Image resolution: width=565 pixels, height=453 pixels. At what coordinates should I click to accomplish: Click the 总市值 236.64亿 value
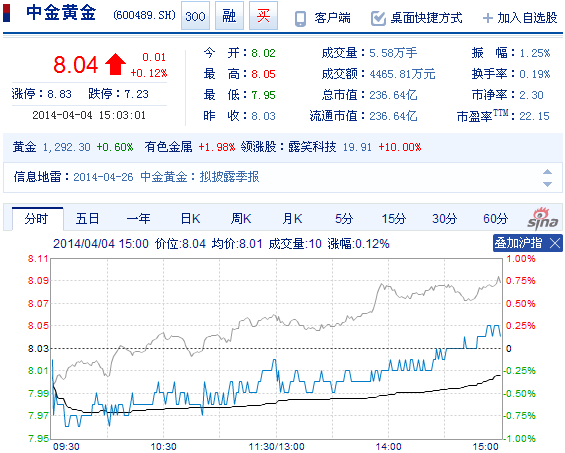coord(393,95)
